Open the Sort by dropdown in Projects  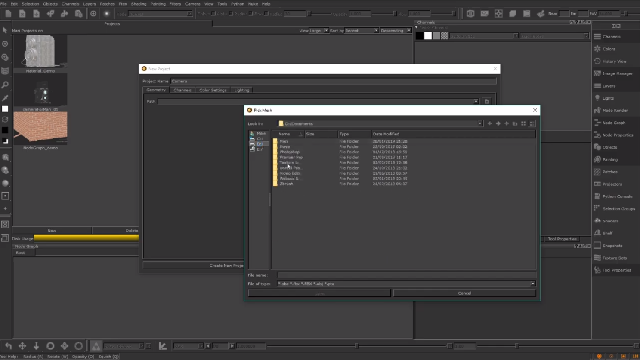coord(362,31)
